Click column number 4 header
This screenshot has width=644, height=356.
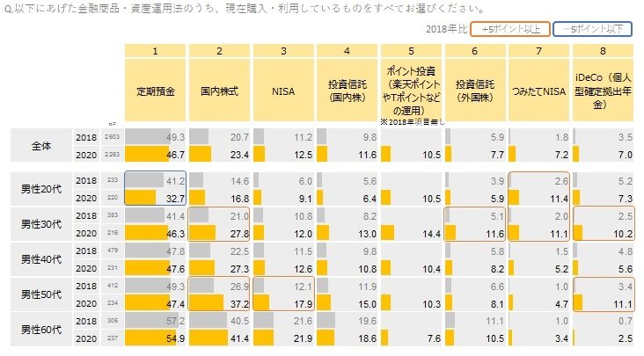point(347,51)
